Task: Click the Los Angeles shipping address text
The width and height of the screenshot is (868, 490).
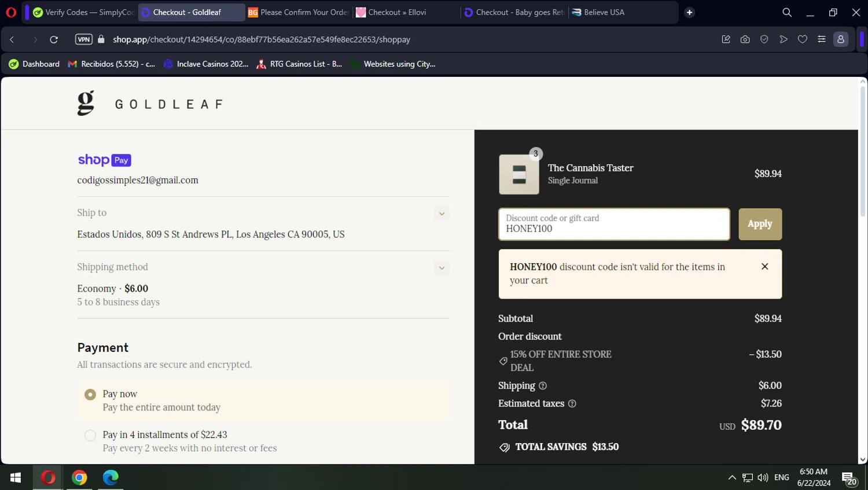Action: pos(211,234)
